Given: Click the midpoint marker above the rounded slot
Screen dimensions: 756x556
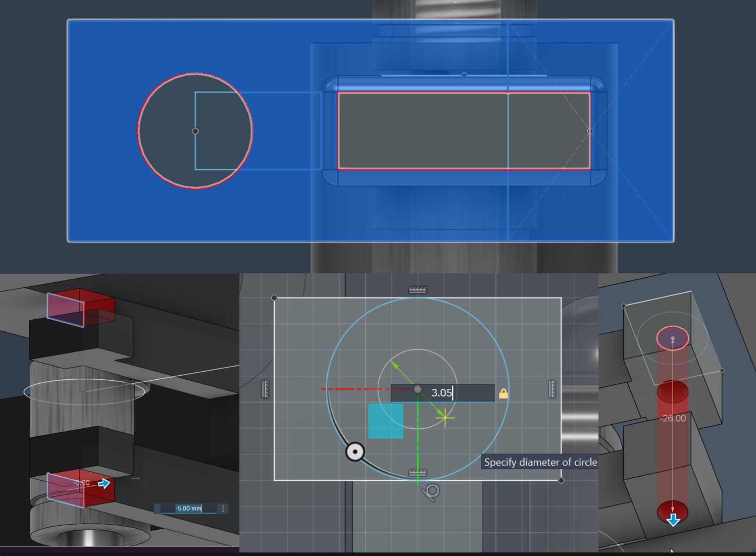Looking at the screenshot, I should click(x=464, y=76).
